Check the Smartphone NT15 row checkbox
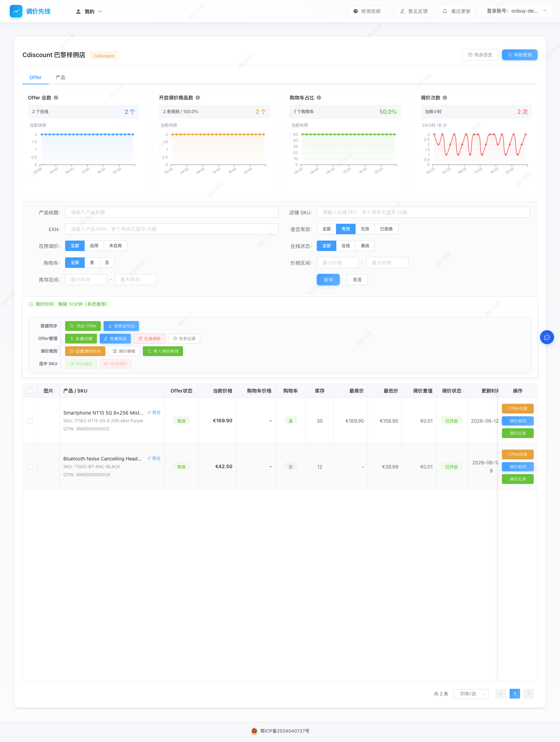 (30, 421)
